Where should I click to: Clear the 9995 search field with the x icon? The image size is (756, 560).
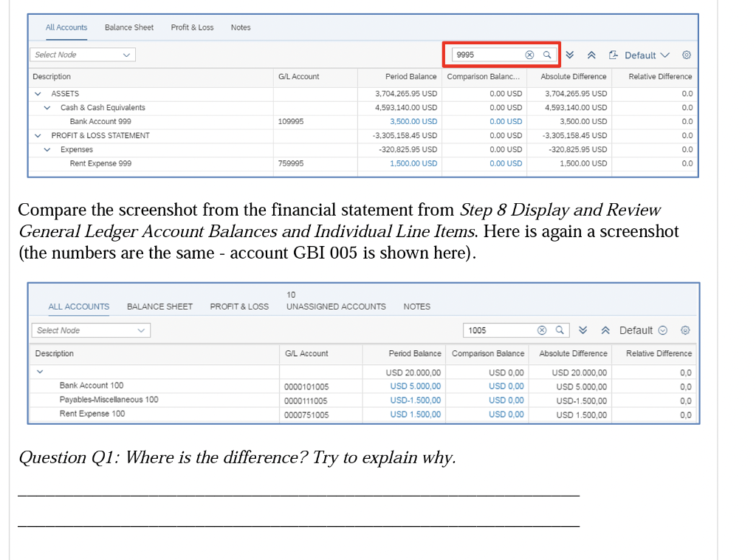click(x=529, y=54)
